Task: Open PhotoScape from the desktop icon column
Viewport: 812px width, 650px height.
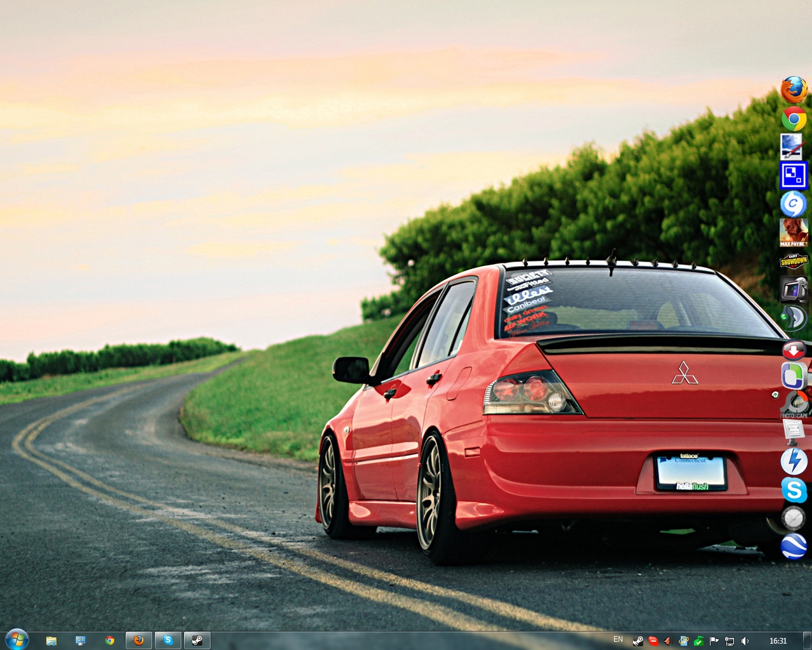Action: click(794, 404)
